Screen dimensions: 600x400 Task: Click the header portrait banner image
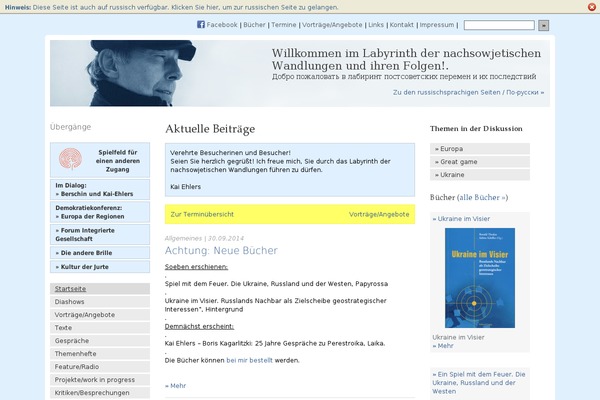coord(300,73)
